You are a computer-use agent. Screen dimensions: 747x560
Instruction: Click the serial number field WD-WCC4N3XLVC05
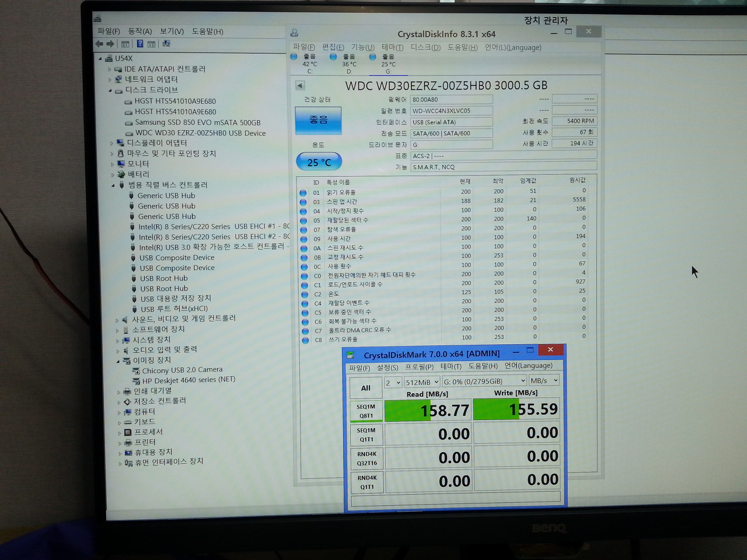[x=451, y=111]
